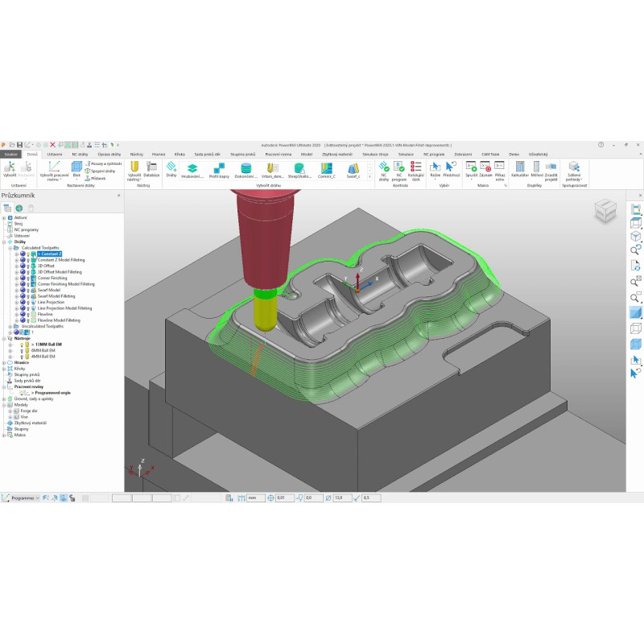Select the Hrubování roughing strategy icon
The image size is (644, 644).
[193, 168]
